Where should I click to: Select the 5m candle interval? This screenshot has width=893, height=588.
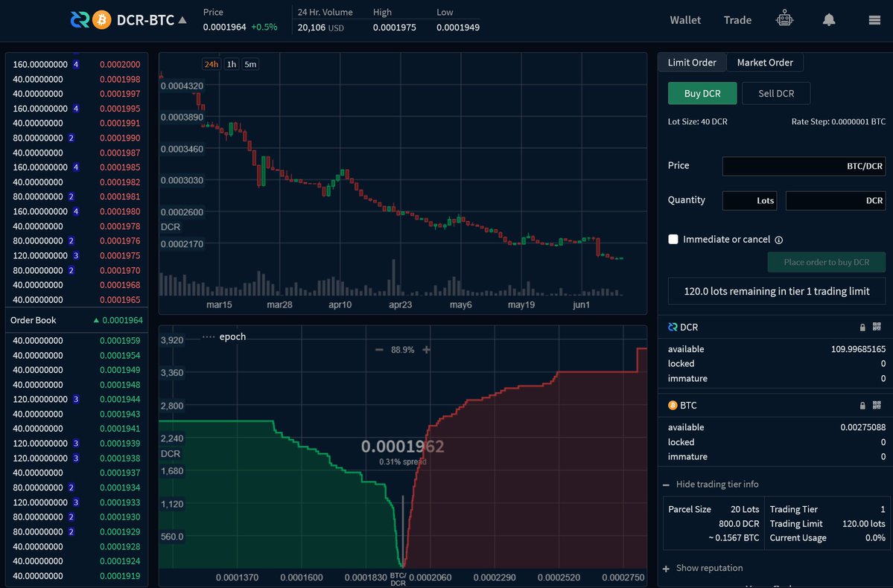[x=250, y=64]
